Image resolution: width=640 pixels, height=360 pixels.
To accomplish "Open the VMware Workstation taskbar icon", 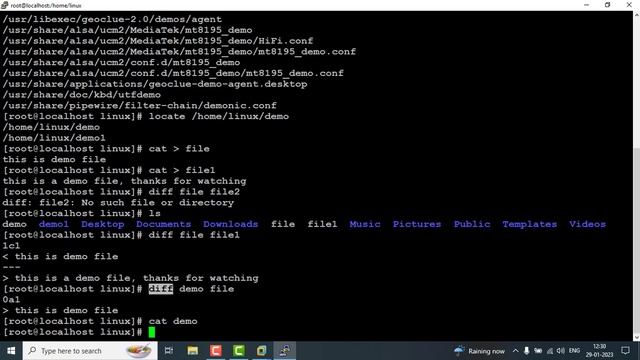I will click(262, 351).
